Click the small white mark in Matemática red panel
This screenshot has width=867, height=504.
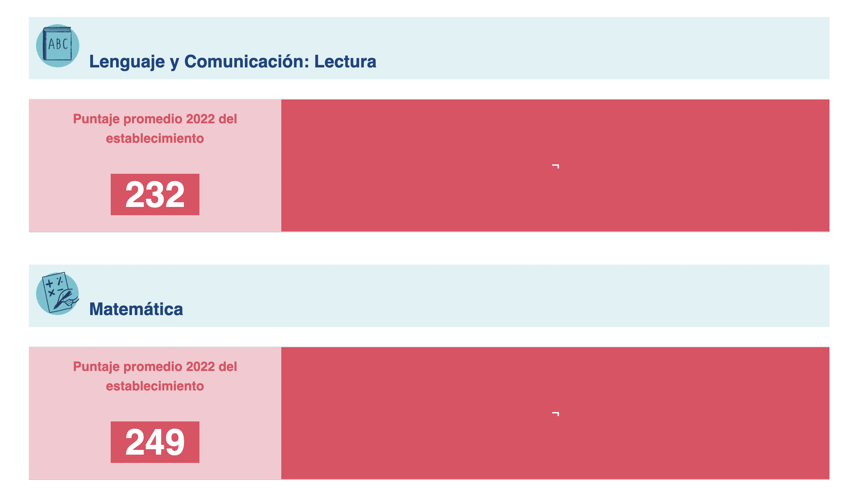[x=555, y=414]
